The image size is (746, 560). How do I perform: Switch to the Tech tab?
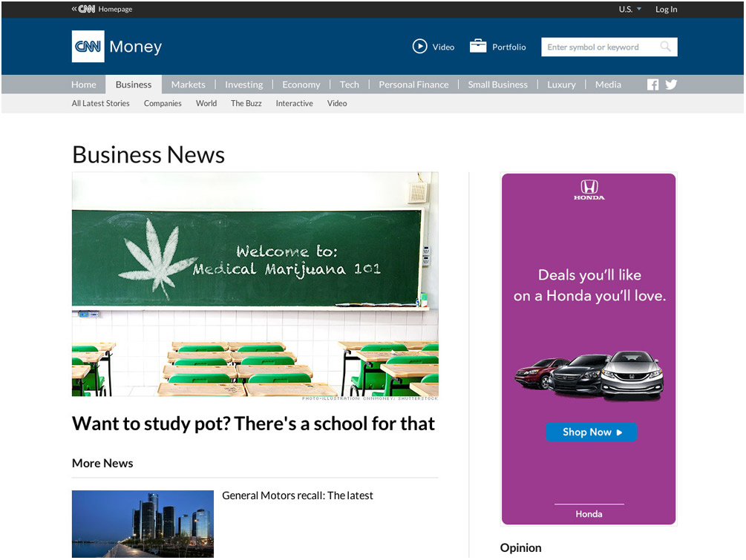pyautogui.click(x=349, y=85)
